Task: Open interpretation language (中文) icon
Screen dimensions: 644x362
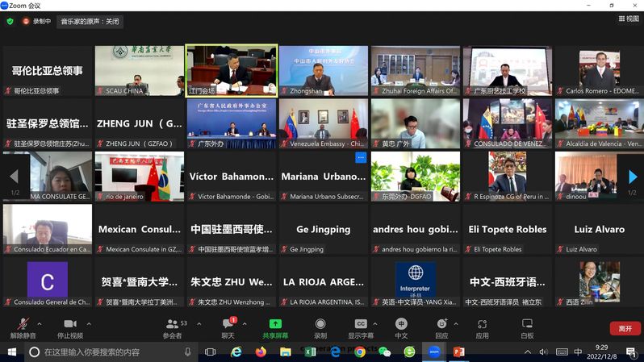Action: [401, 327]
